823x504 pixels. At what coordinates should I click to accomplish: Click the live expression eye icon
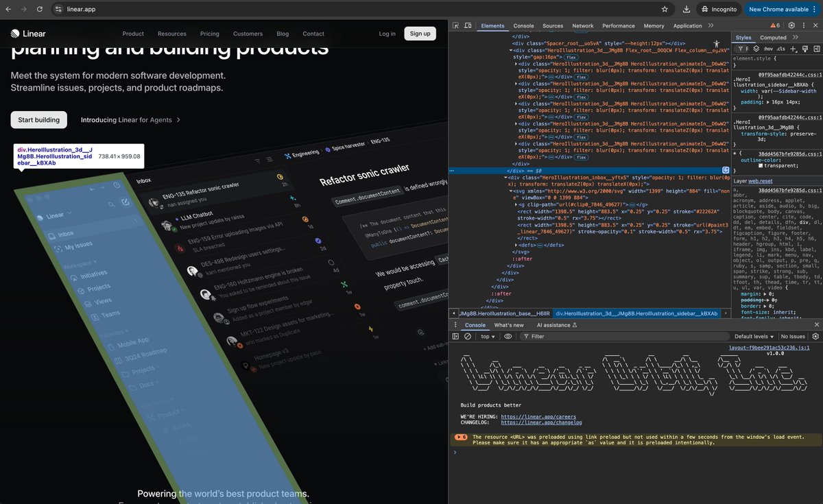pyautogui.click(x=508, y=337)
